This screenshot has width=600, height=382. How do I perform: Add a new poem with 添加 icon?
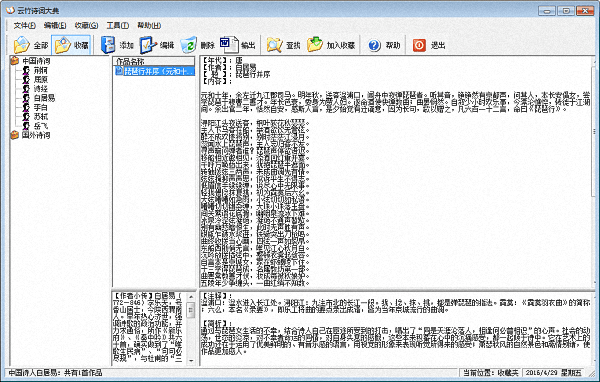click(117, 45)
